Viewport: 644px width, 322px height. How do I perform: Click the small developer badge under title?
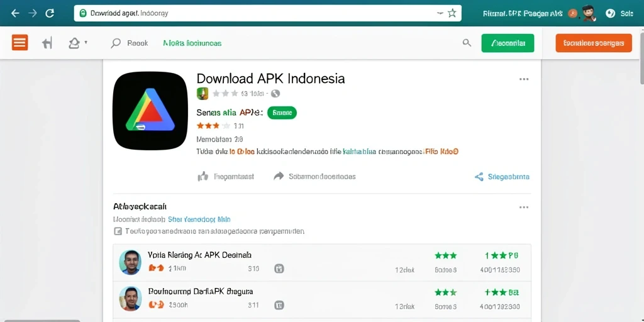pos(203,94)
